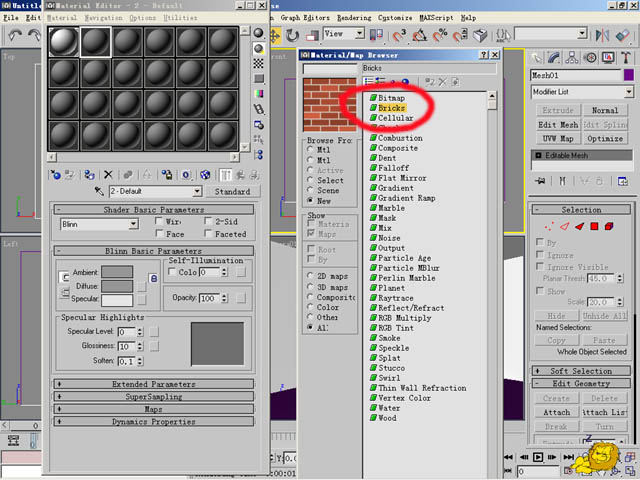Toggle the checkered Background icon
The image size is (640, 480).
(259, 63)
